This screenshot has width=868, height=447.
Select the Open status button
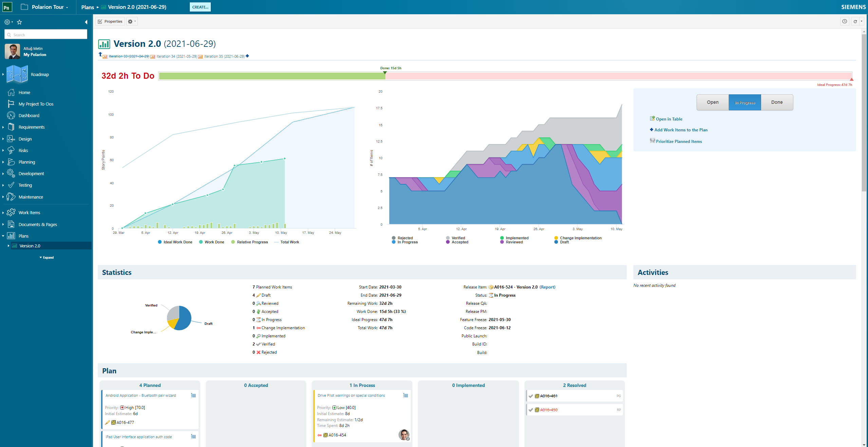tap(713, 102)
